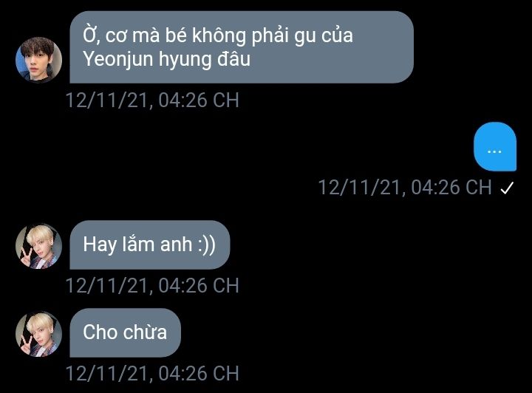
Task: Click the date "12/11/21" under "Cho chừa"
Action: [x=107, y=373]
